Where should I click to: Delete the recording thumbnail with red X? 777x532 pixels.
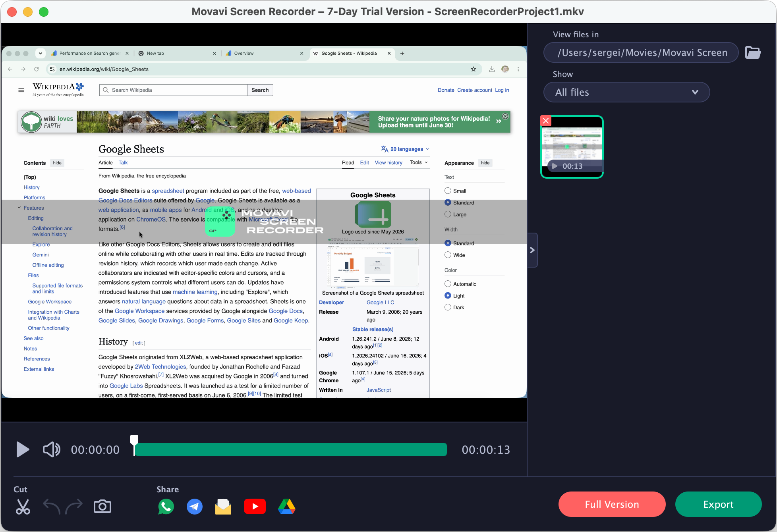(546, 121)
